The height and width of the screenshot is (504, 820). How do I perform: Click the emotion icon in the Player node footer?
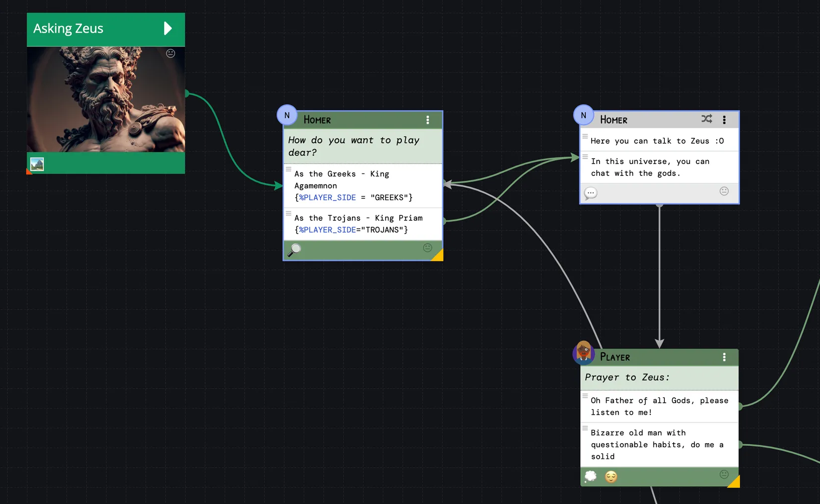[724, 474]
